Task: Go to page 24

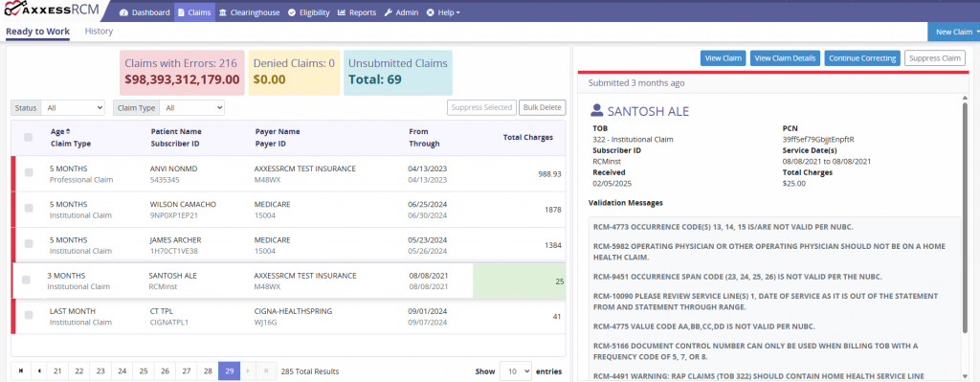Action: coord(122,371)
